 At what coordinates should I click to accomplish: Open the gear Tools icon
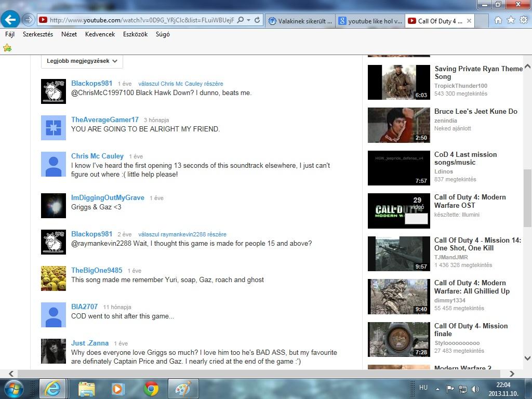(524, 20)
